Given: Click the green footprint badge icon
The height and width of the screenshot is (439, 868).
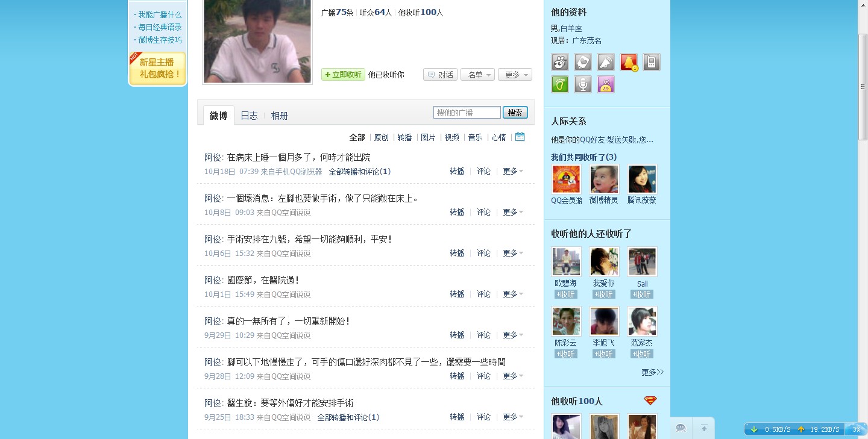Looking at the screenshot, I should click(x=560, y=84).
